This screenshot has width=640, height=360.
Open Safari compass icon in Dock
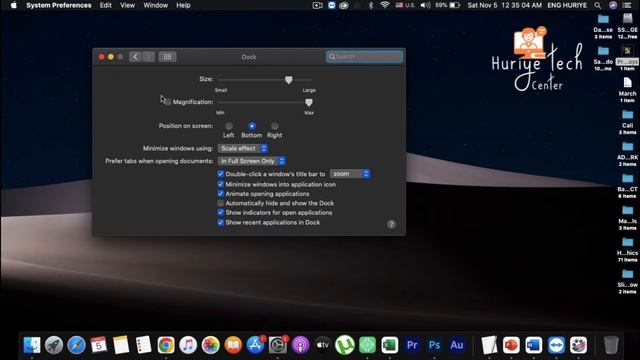point(76,345)
